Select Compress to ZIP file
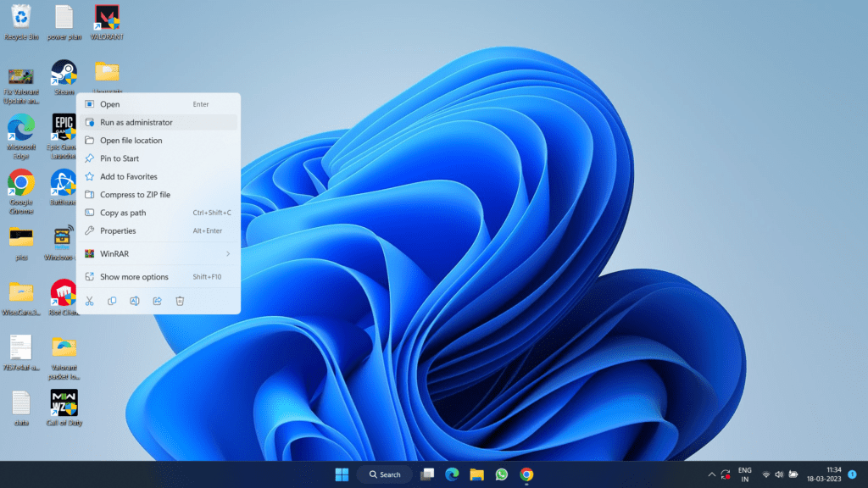Screen dimensions: 868x488 click(x=159, y=195)
